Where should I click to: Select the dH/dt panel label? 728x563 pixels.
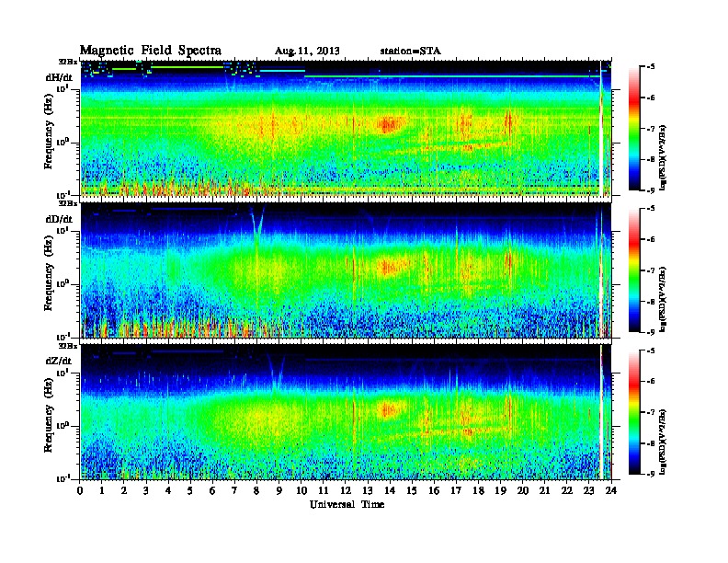click(59, 77)
